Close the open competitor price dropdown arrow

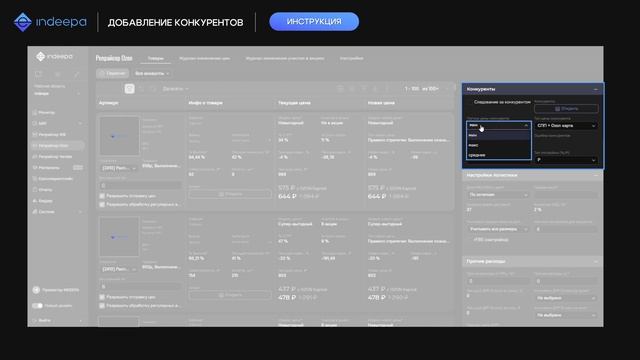pos(526,125)
